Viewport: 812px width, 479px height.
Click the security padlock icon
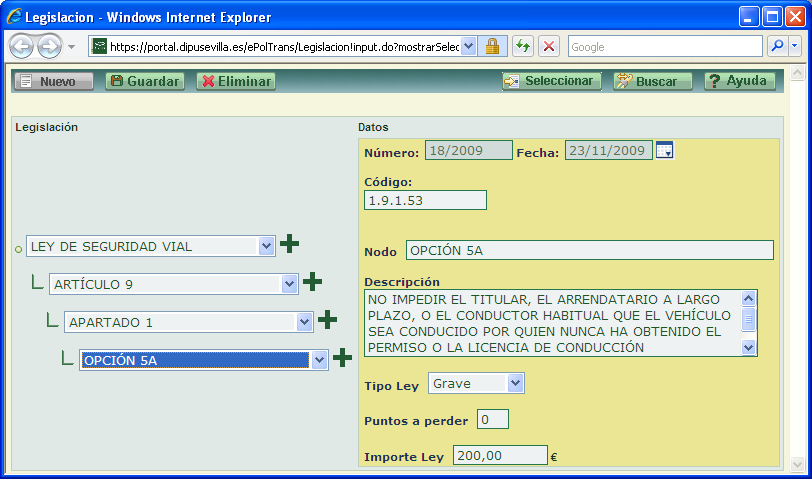click(492, 47)
